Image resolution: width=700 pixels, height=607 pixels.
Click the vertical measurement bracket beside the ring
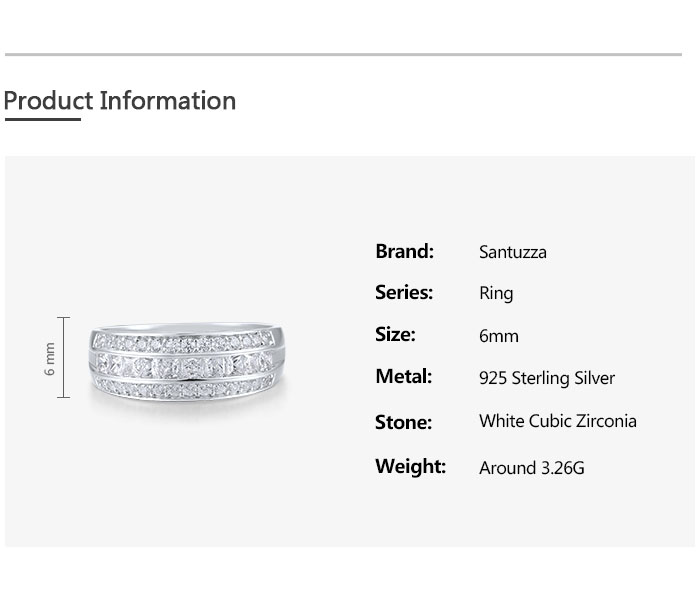click(64, 358)
